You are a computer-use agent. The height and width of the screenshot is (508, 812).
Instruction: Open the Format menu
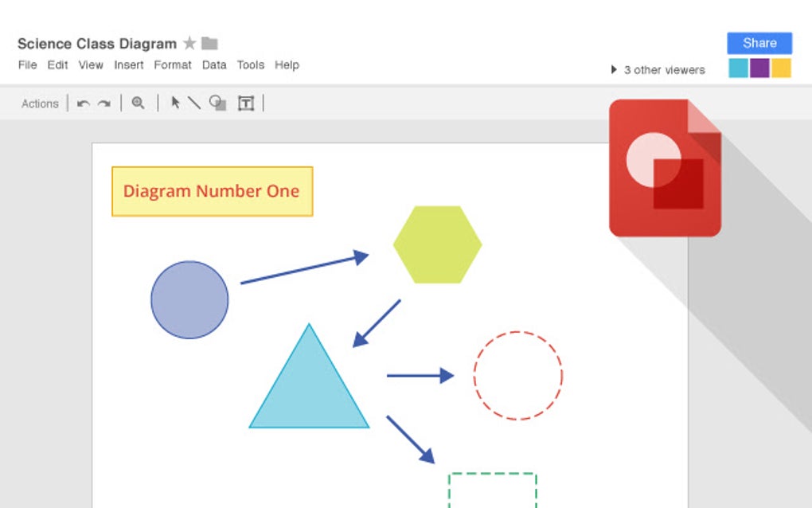pyautogui.click(x=173, y=64)
